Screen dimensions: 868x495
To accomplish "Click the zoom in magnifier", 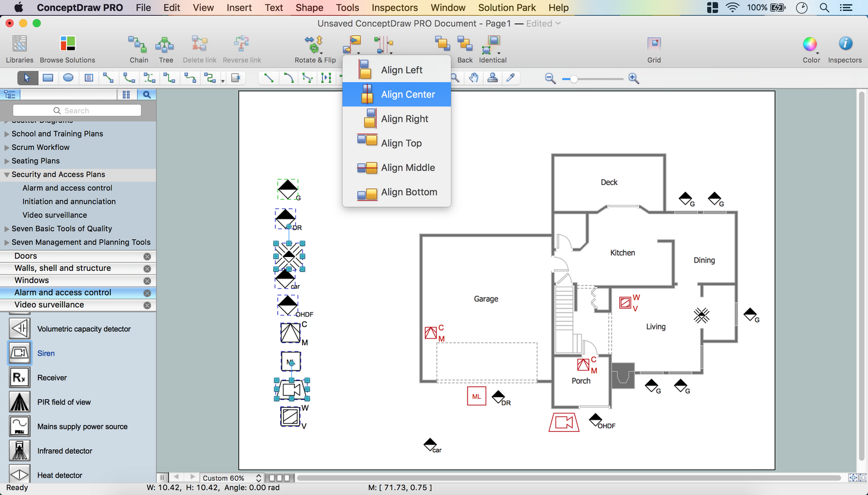I will tap(634, 79).
